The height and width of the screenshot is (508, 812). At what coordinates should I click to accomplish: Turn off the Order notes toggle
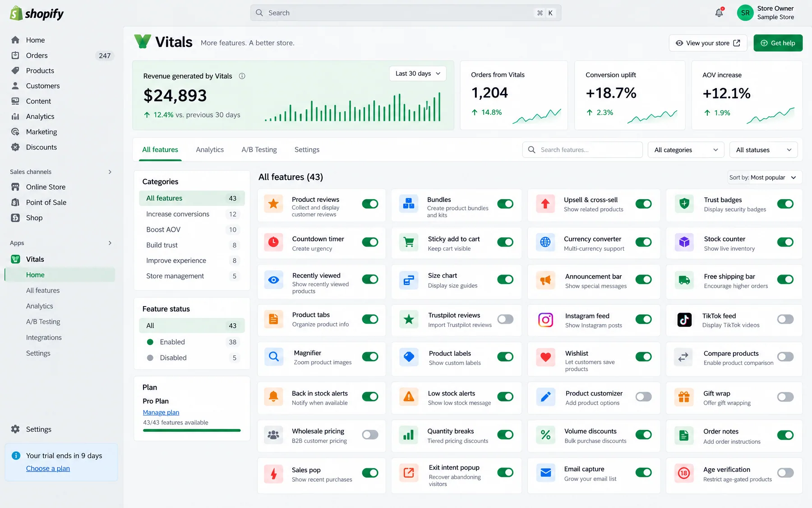tap(785, 435)
